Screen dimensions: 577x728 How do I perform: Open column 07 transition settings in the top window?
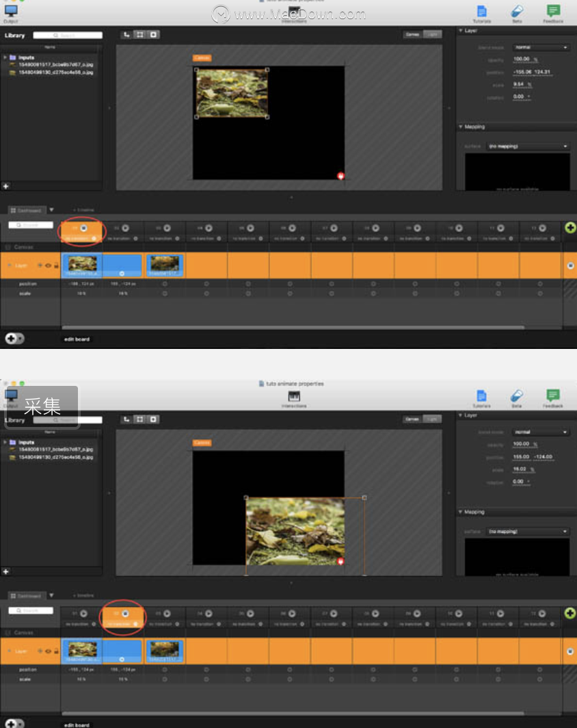344,239
